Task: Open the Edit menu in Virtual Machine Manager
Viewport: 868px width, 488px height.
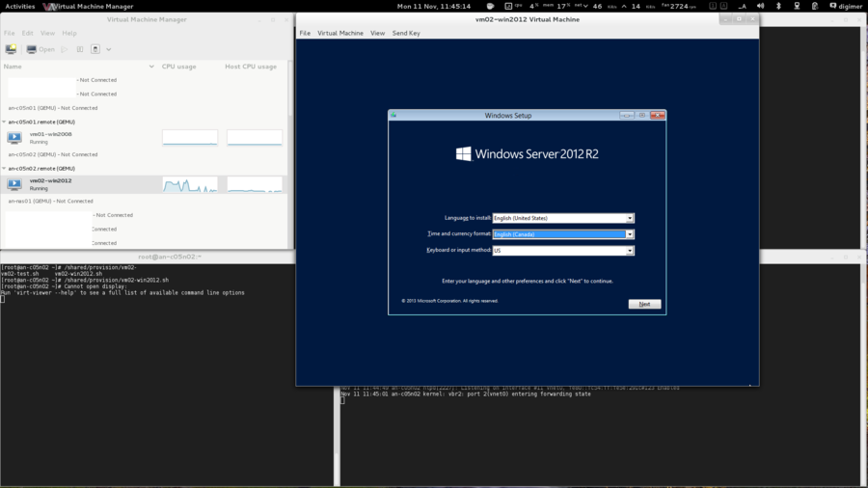Action: point(27,33)
